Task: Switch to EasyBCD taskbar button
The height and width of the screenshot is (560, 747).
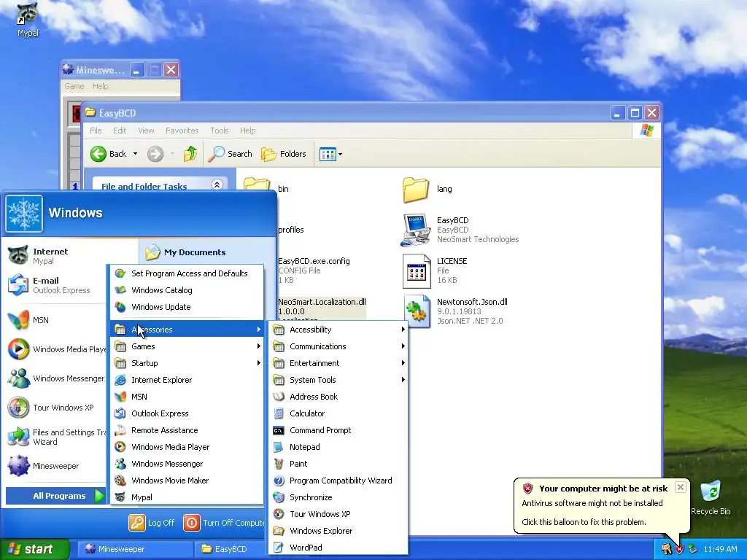Action: click(230, 549)
